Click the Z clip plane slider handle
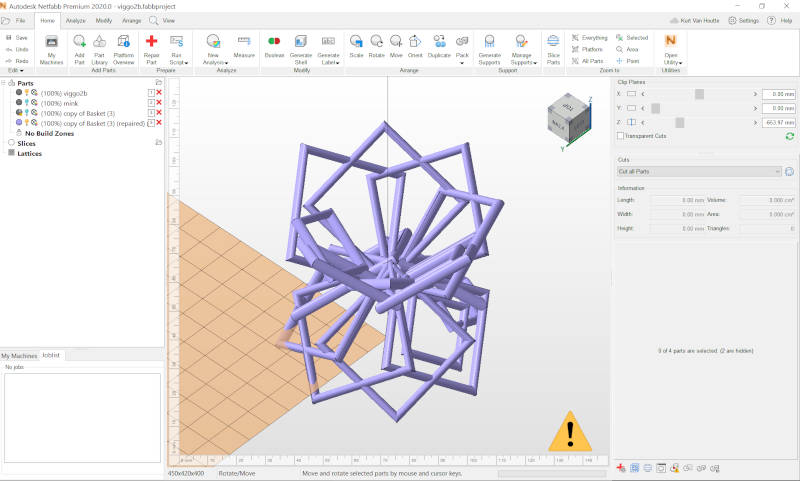This screenshot has height=481, width=800. [x=680, y=122]
